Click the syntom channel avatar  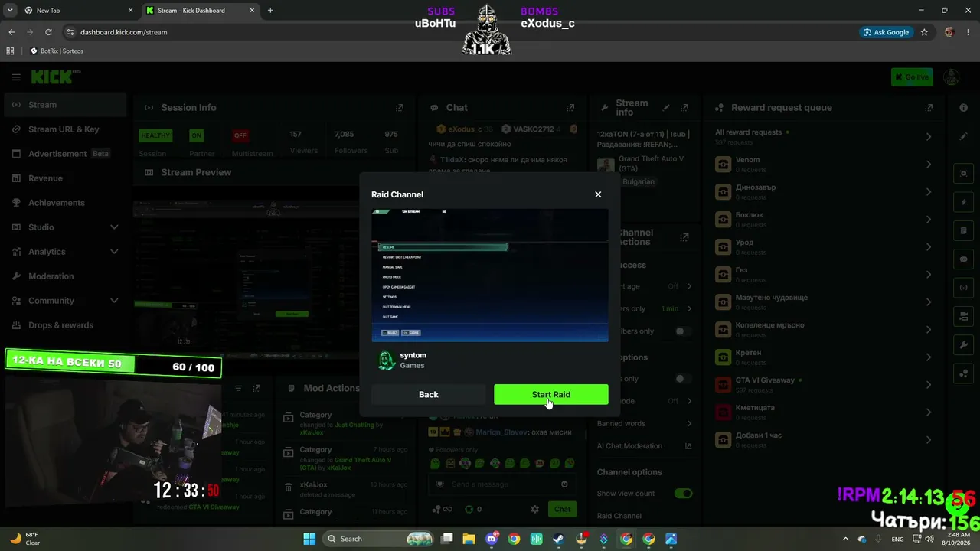[x=386, y=360]
